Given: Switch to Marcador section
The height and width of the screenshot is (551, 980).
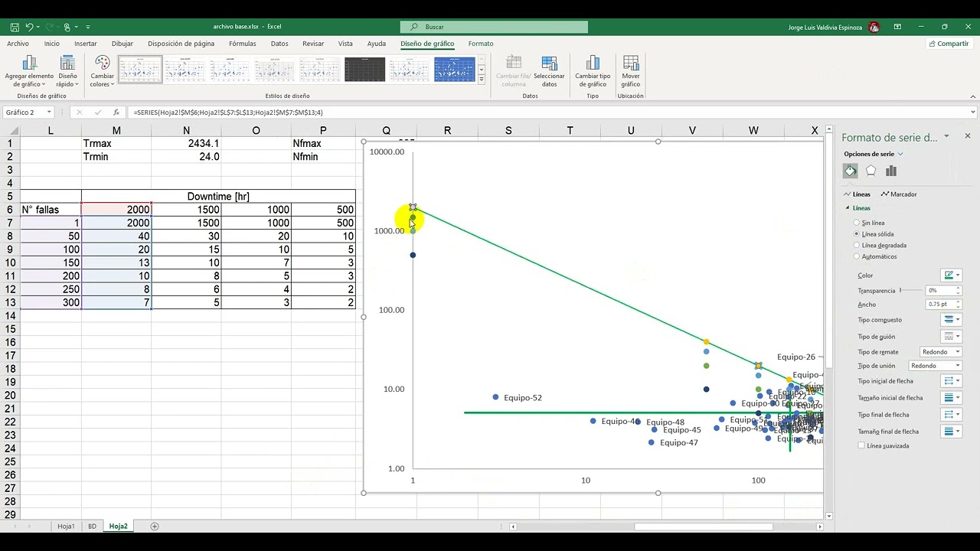Looking at the screenshot, I should pos(899,194).
